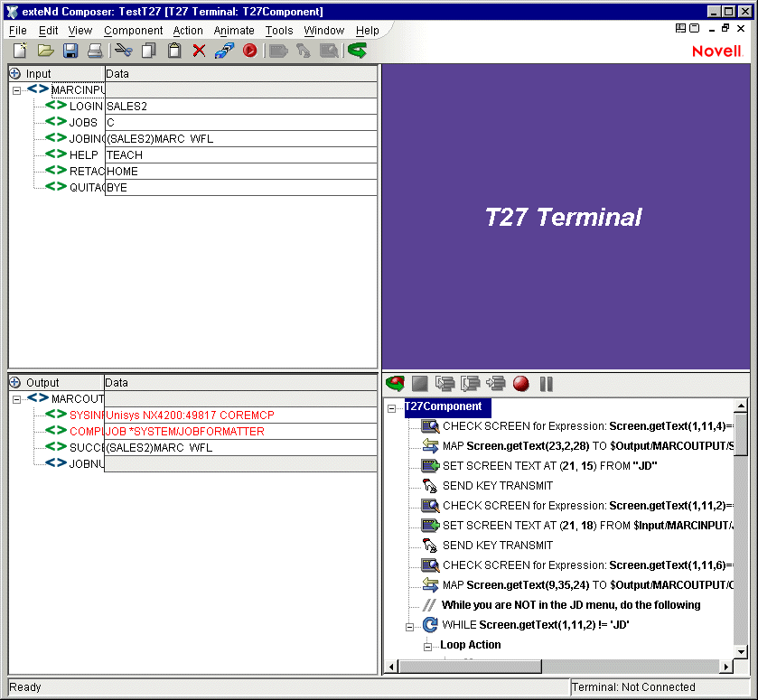758x700 pixels.
Task: Click the horizontal scroll left arrow
Action: (x=391, y=667)
